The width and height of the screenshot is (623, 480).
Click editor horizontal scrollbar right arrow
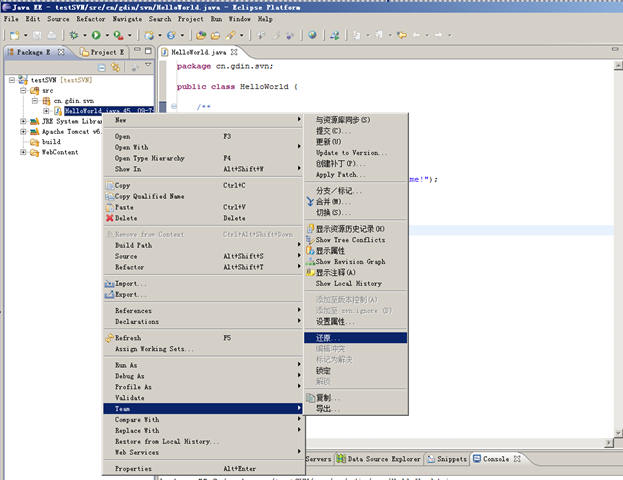click(609, 442)
